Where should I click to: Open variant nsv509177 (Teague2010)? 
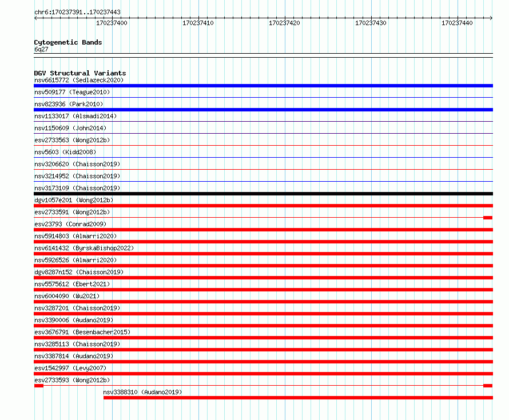(x=72, y=92)
